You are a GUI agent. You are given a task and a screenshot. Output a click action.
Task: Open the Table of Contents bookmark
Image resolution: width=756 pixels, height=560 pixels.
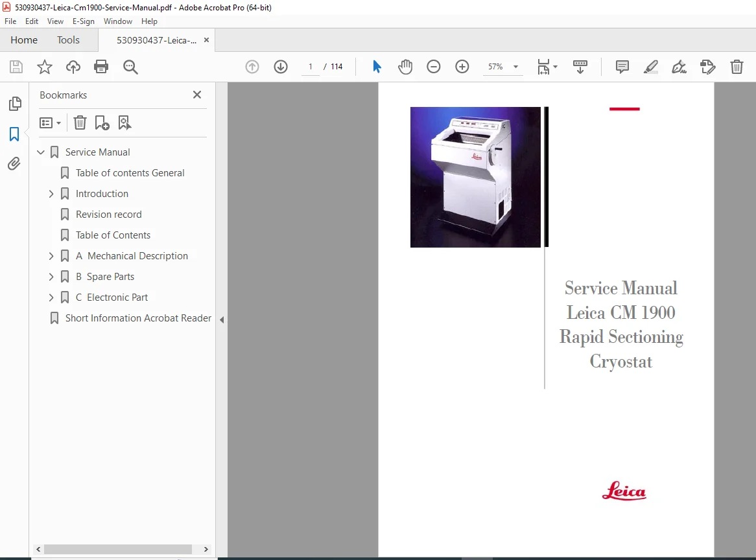(x=113, y=235)
